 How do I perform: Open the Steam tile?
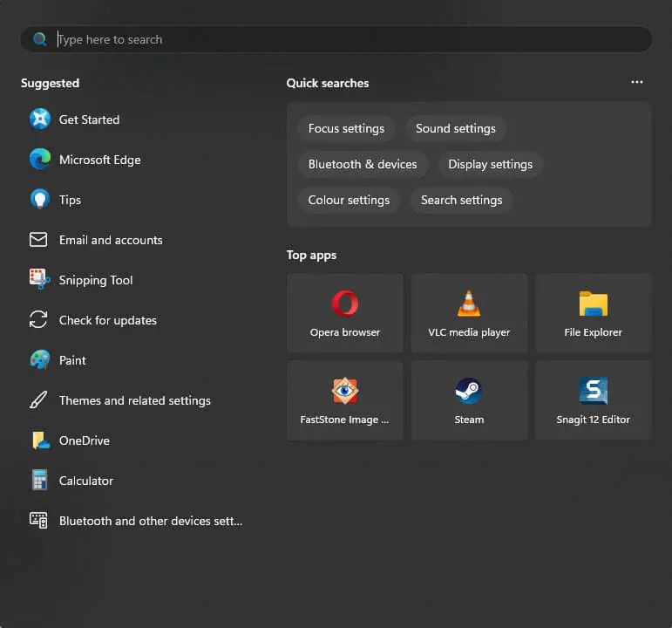click(x=469, y=400)
